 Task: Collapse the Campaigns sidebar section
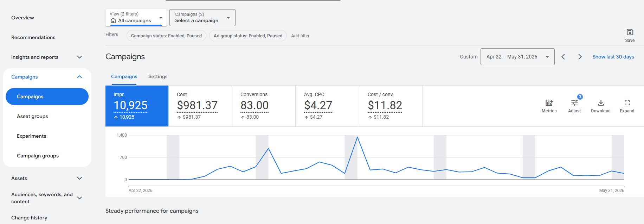tap(79, 77)
